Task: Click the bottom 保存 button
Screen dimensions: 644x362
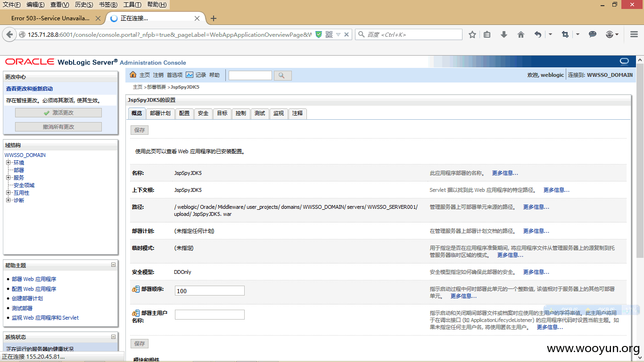Action: point(140,344)
